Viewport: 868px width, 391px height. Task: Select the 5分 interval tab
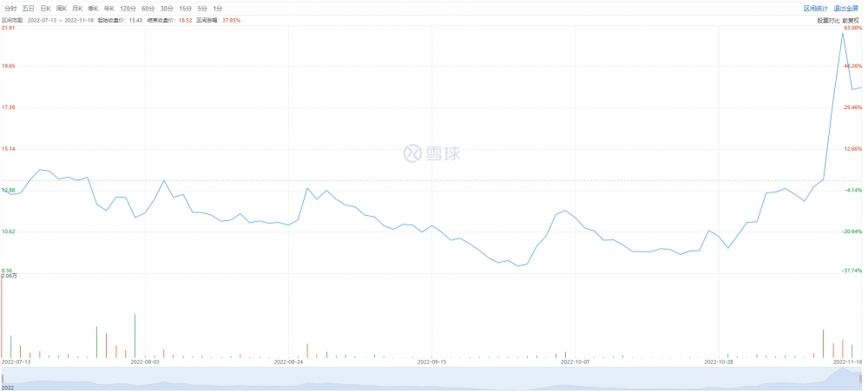(x=202, y=8)
